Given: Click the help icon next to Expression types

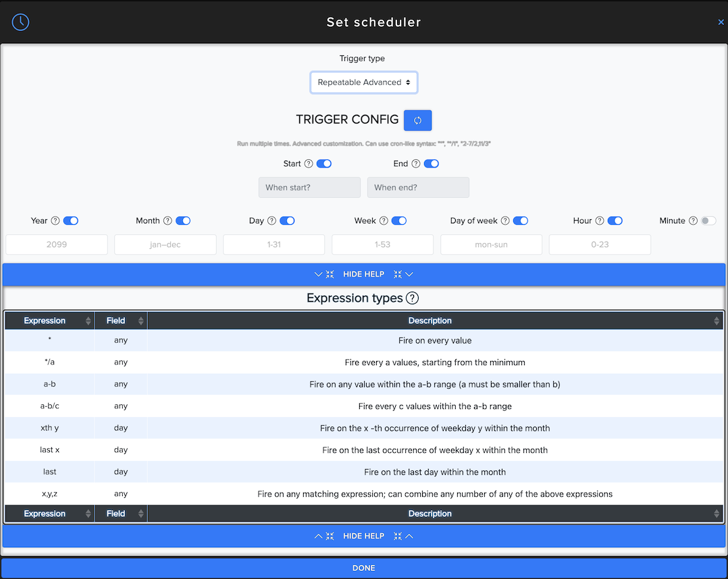Looking at the screenshot, I should click(412, 298).
